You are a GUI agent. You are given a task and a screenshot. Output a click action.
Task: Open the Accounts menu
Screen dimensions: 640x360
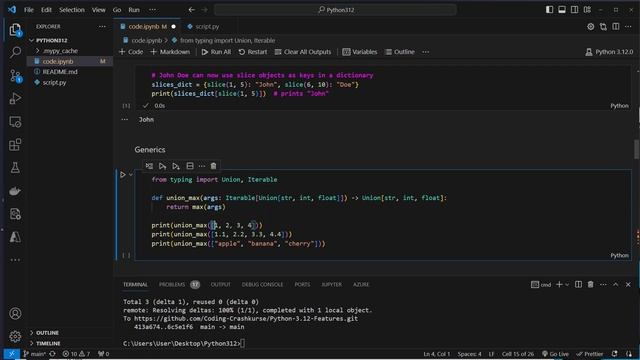(15, 313)
